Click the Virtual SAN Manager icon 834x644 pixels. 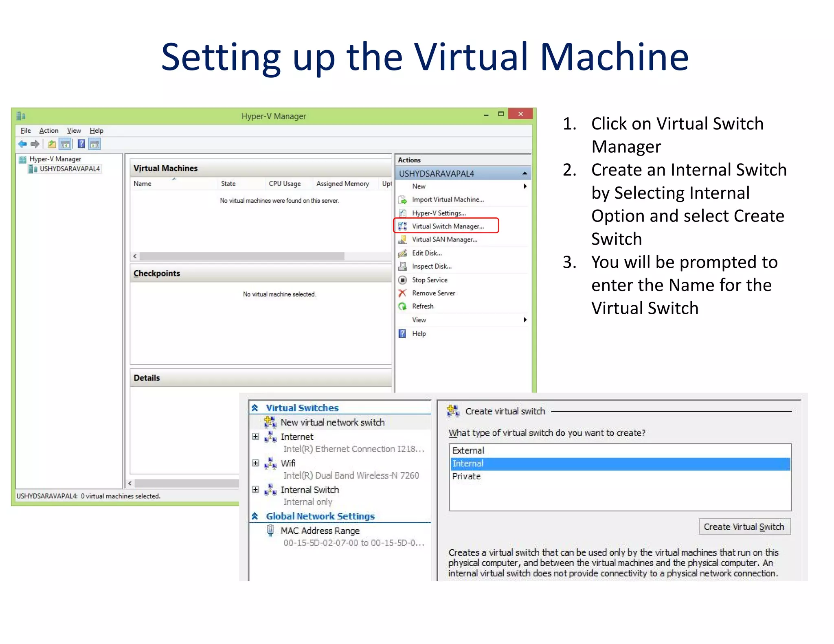[x=402, y=239]
